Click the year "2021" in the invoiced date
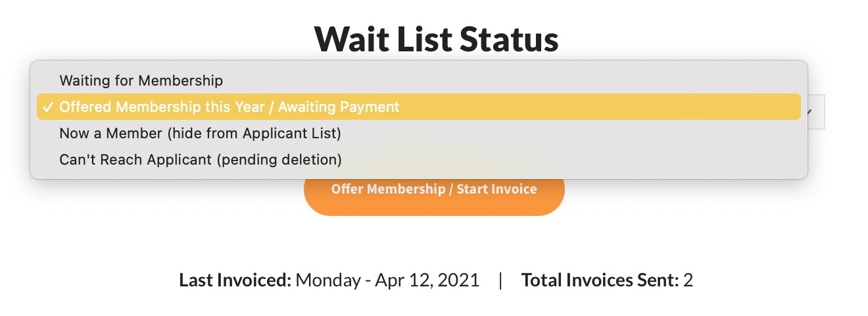Viewport: 868px width, 316px height. click(458, 280)
